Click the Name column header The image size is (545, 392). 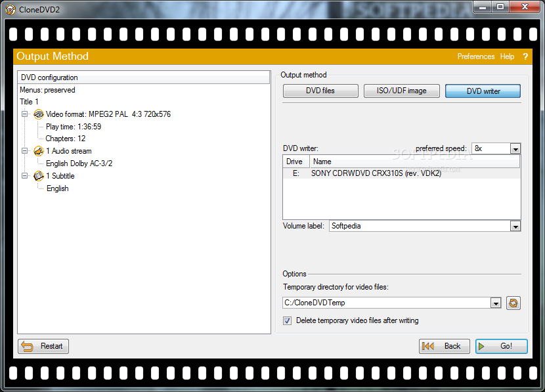tap(414, 162)
